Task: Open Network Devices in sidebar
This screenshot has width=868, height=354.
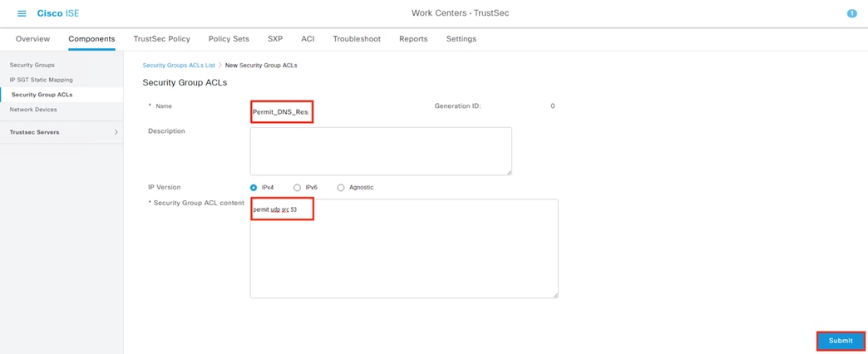Action: pos(33,110)
